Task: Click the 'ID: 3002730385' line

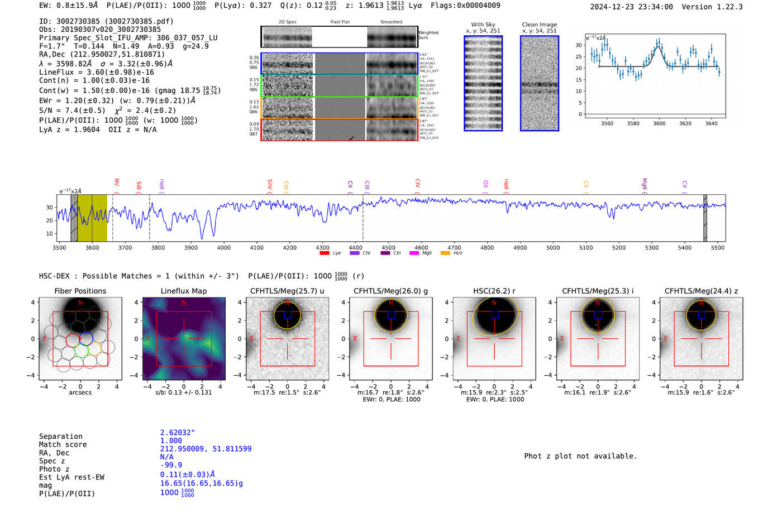Action: pos(106,21)
